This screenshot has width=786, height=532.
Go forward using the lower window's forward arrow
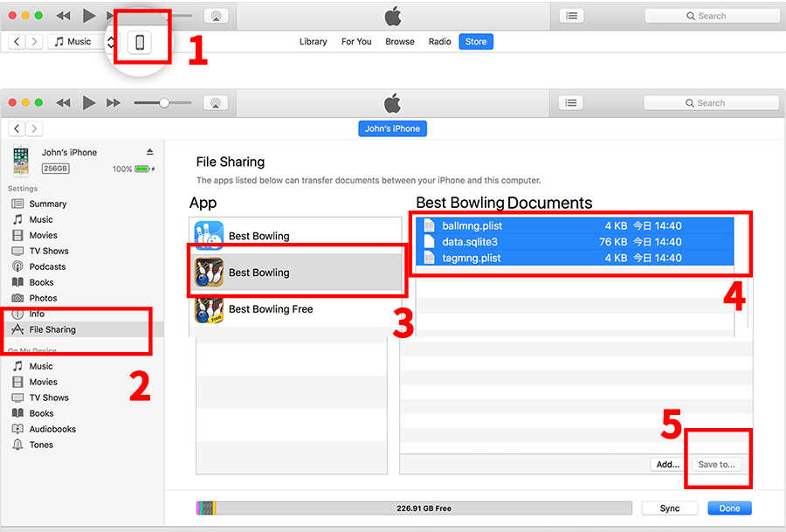pos(34,129)
